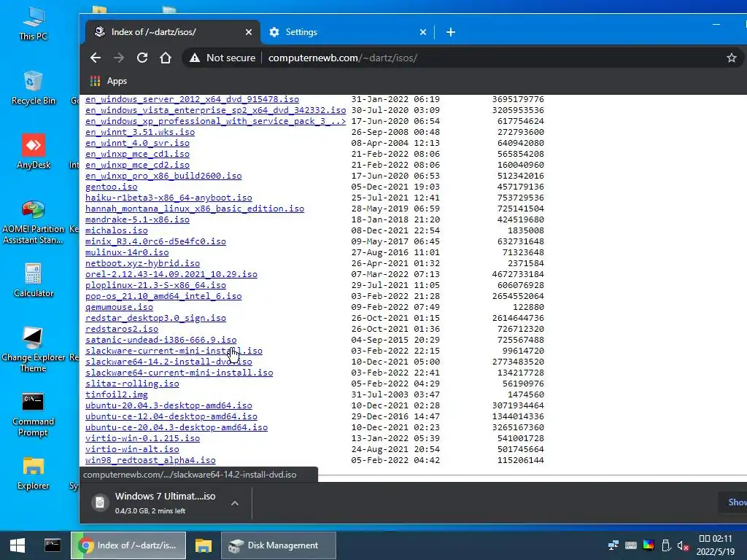Open Calculator desktop shortcut
Image resolution: width=747 pixels, height=560 pixels.
tap(34, 281)
